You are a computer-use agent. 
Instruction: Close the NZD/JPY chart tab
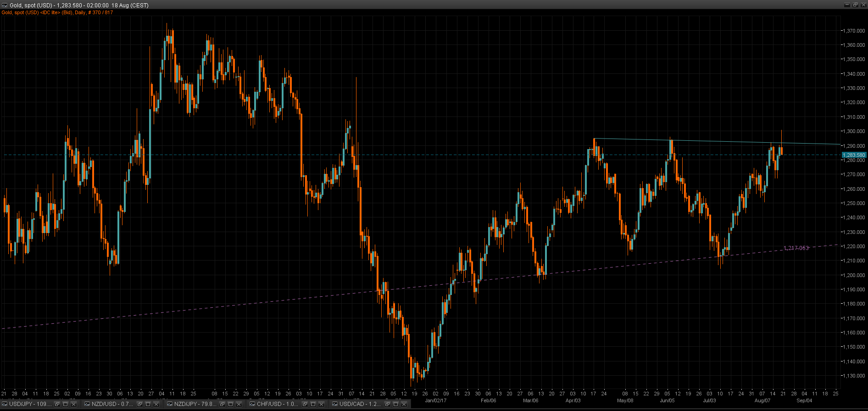pyautogui.click(x=239, y=404)
